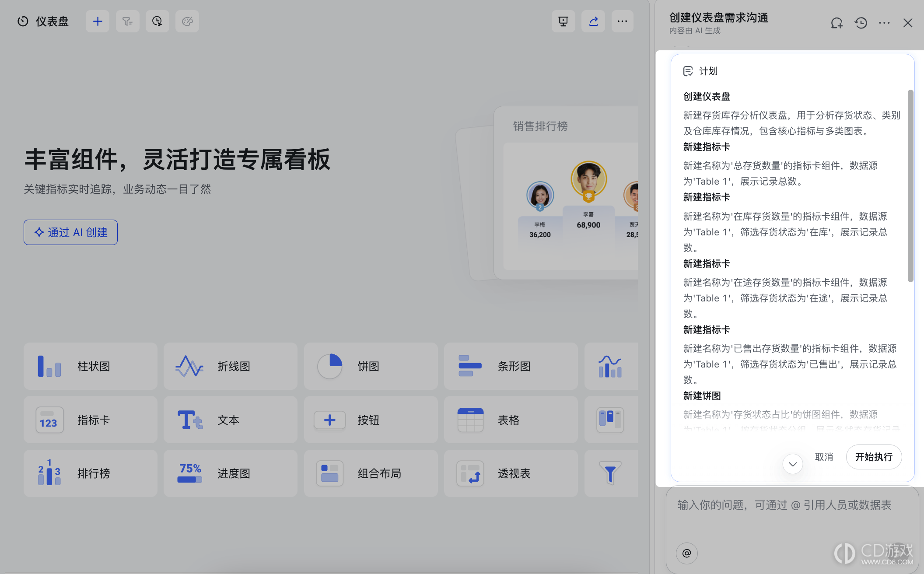Open the theme palette icon in toolbar
The height and width of the screenshot is (574, 924).
click(187, 21)
